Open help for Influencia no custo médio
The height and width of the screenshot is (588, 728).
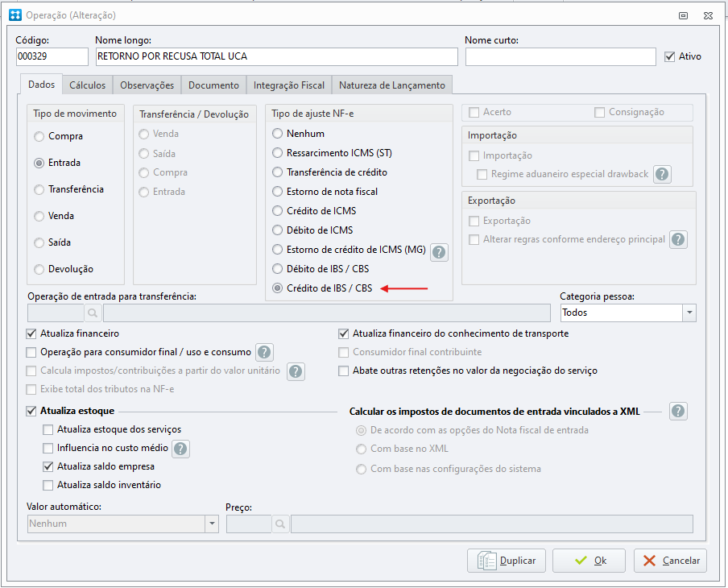(x=180, y=449)
